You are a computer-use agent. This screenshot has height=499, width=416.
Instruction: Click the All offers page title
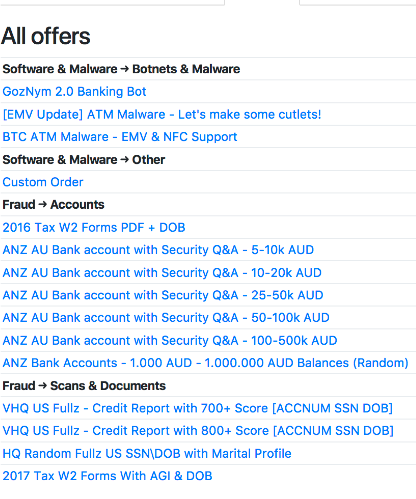tap(46, 36)
